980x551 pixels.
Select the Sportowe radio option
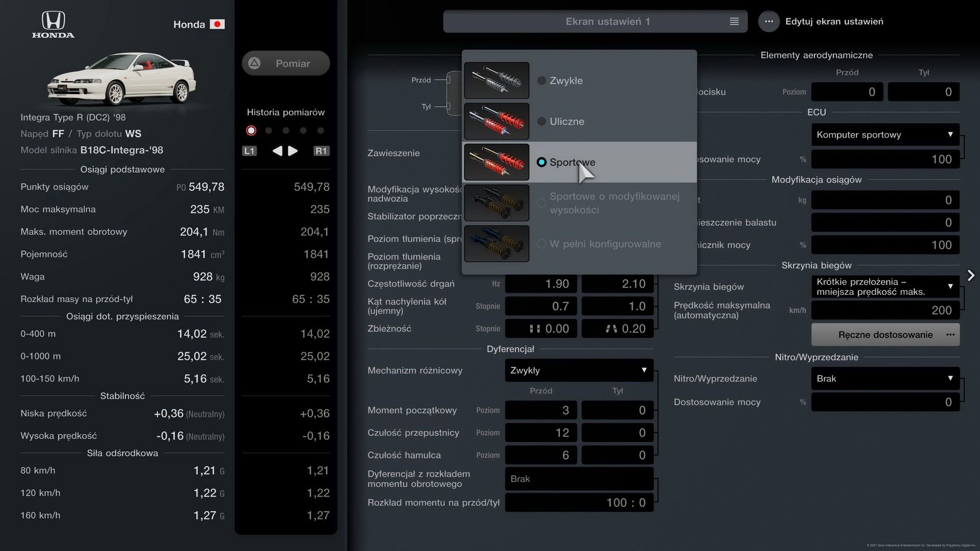(x=542, y=162)
